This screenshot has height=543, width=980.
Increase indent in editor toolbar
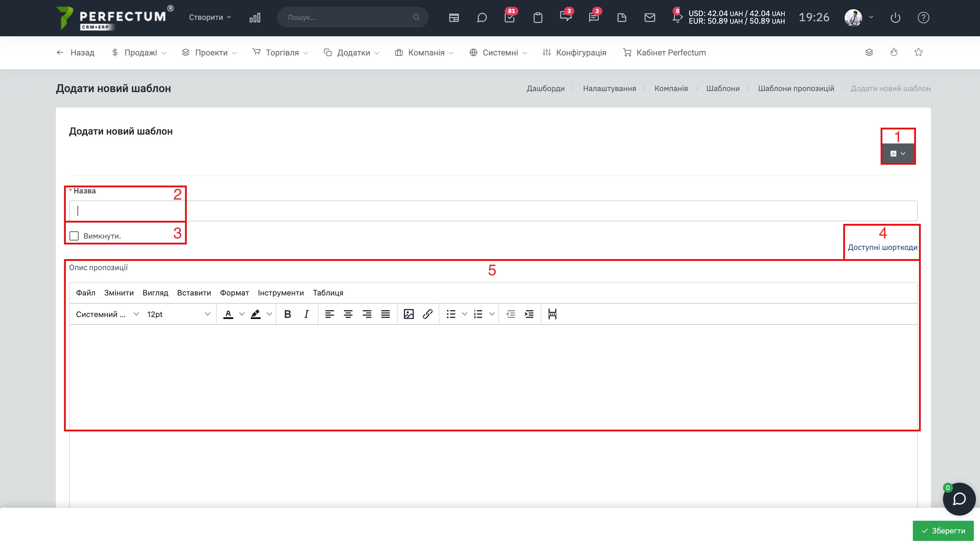click(529, 314)
